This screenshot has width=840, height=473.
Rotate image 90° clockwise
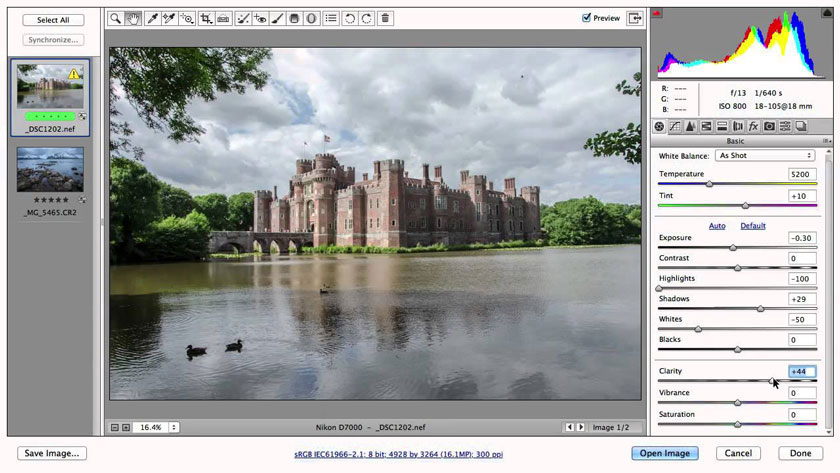click(367, 18)
